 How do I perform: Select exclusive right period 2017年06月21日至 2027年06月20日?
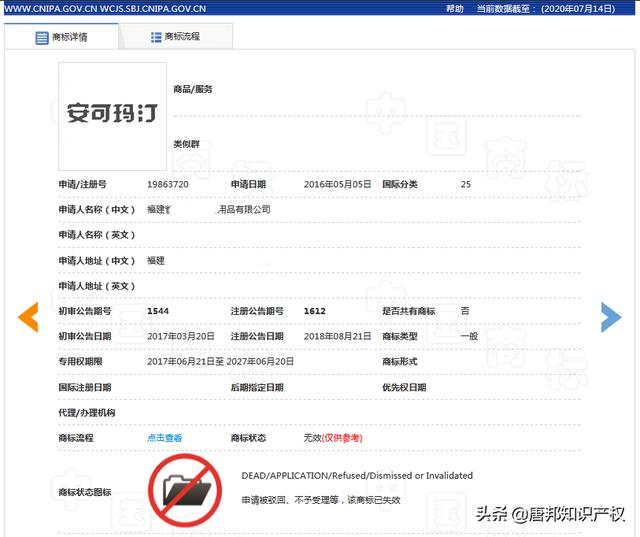pyautogui.click(x=220, y=362)
